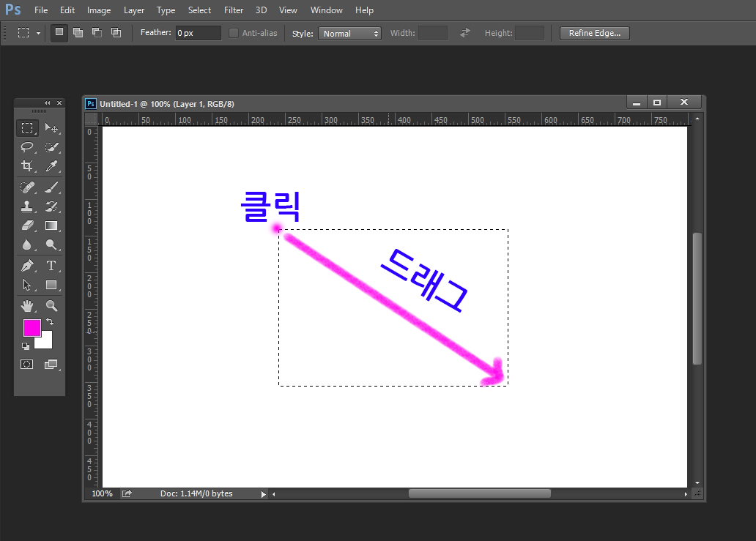Select the Brush tool
The height and width of the screenshot is (541, 756).
pos(51,187)
